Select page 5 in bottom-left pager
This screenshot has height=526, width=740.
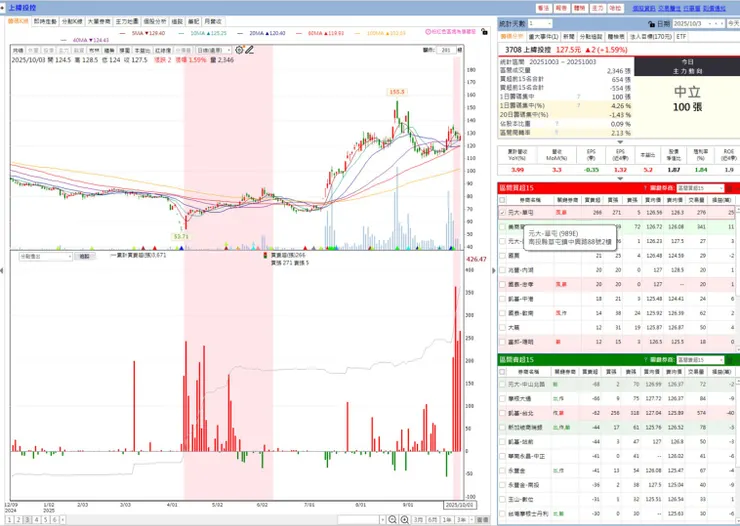click(45, 519)
